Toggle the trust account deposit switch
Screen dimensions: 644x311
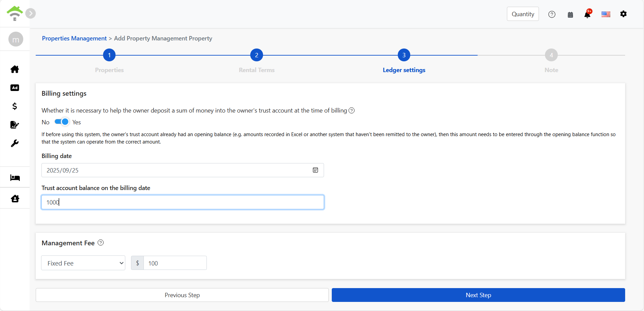[x=62, y=122]
